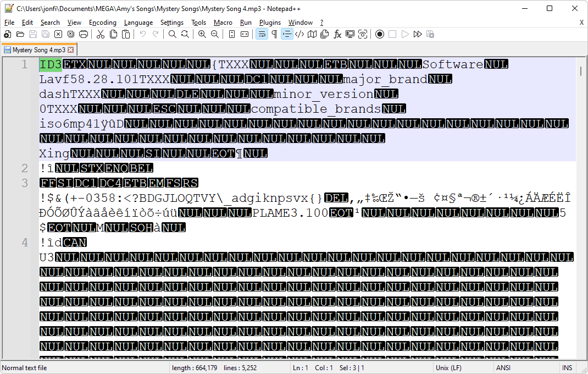Close the Mystery Song 4.mp3 tab
This screenshot has width=588, height=374.
(71, 49)
